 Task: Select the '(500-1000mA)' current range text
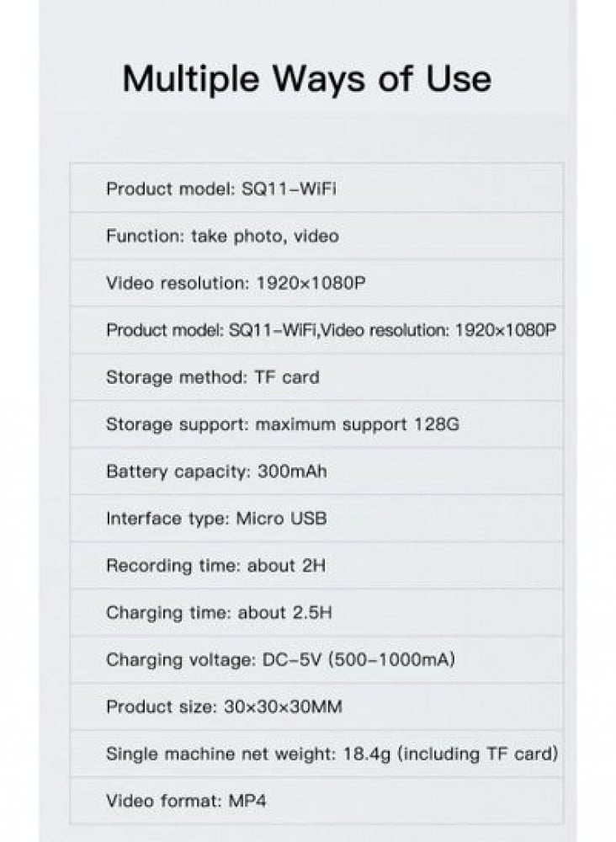pyautogui.click(x=395, y=660)
